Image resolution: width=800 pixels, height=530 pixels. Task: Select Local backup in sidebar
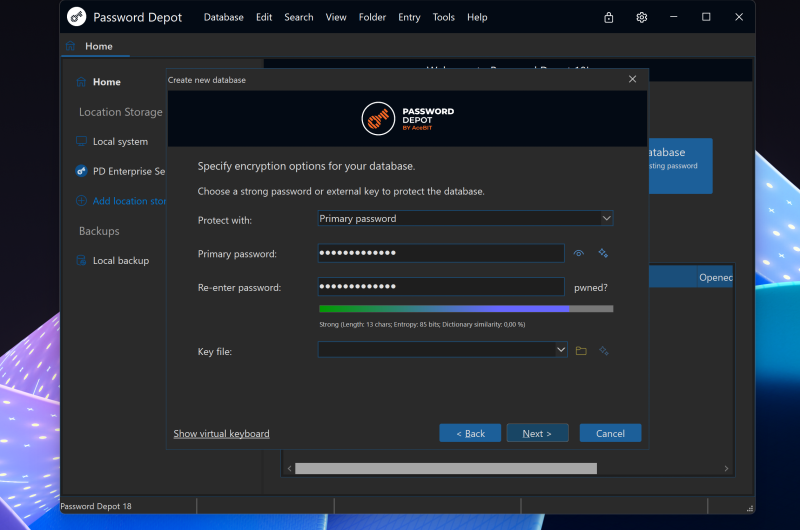point(121,261)
